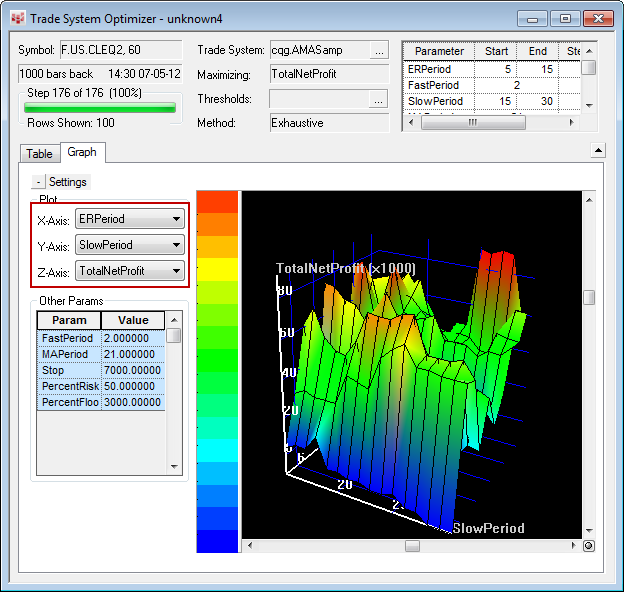
Task: Click the Trade System browse ellipsis button
Action: (379, 49)
